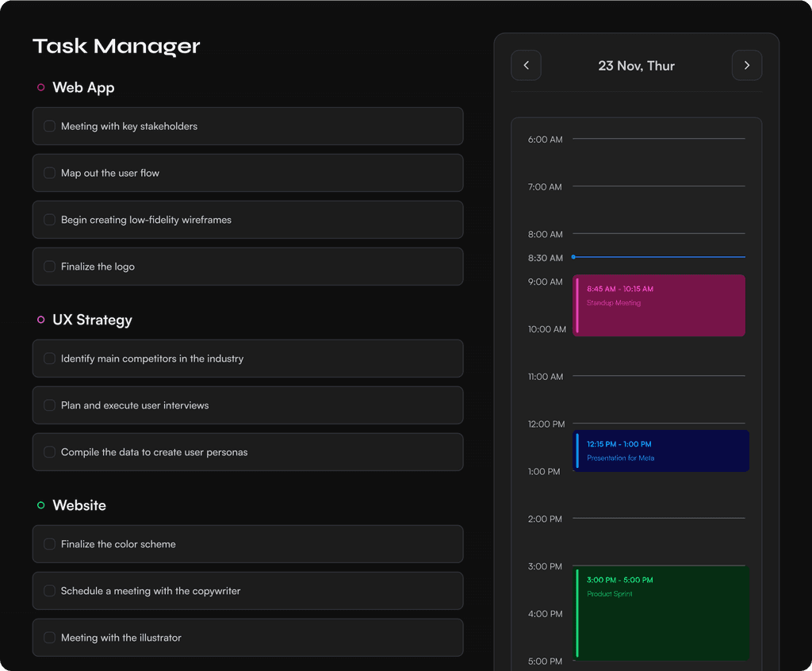Mark Finalize the logo as done
Viewport: 812px width, 671px height.
(49, 266)
